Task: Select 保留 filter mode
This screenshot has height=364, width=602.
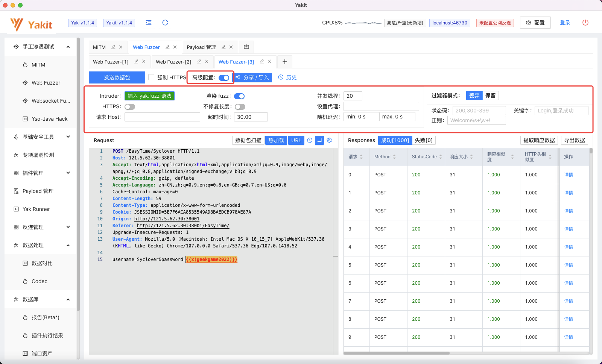Action: (491, 96)
